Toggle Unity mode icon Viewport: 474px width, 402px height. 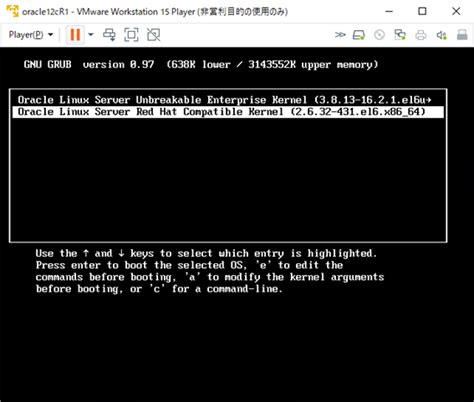click(x=154, y=35)
